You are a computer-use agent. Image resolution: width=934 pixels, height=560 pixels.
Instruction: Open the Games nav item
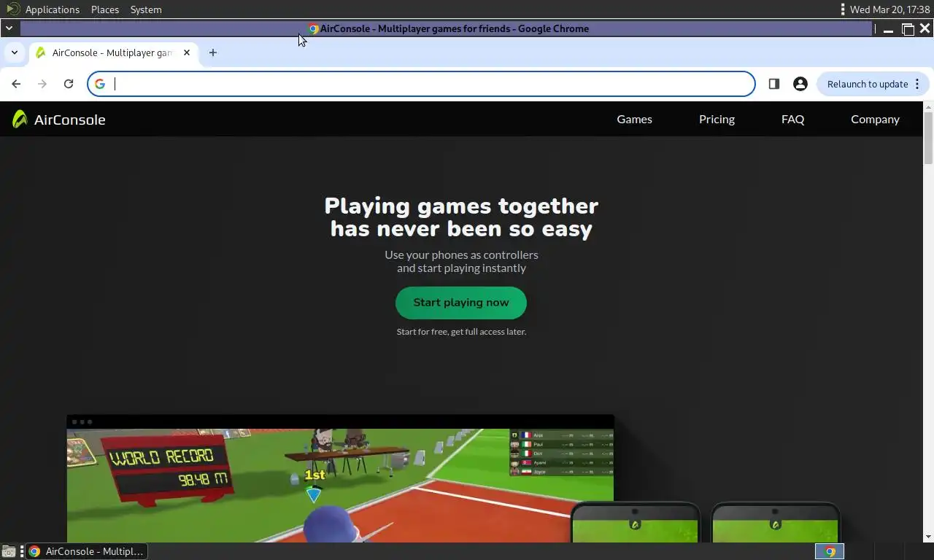point(634,120)
